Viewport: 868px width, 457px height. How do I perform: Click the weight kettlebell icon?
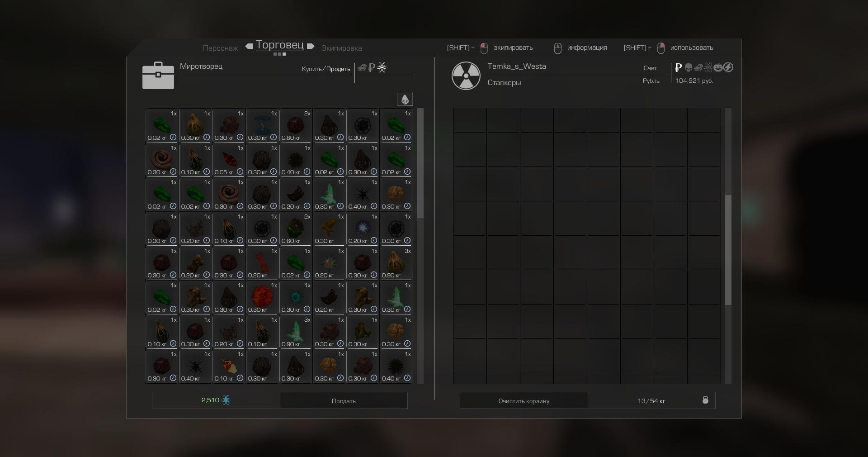(705, 400)
